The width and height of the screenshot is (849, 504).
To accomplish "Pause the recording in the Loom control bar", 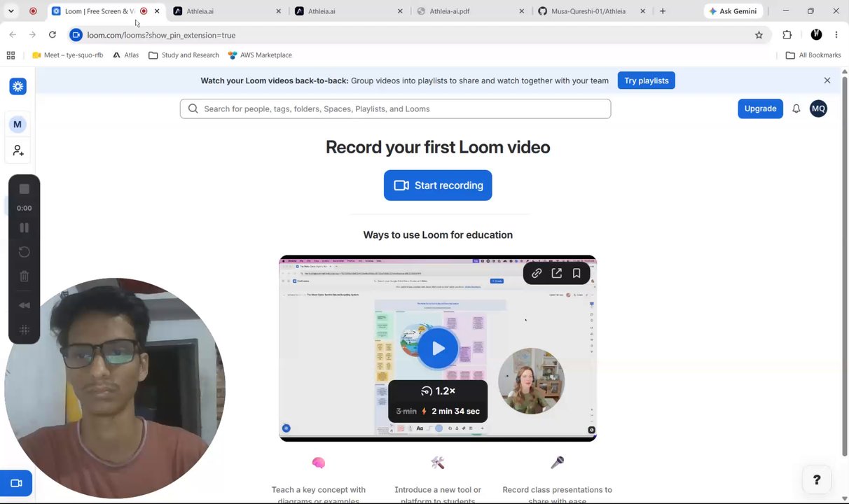I will [24, 227].
